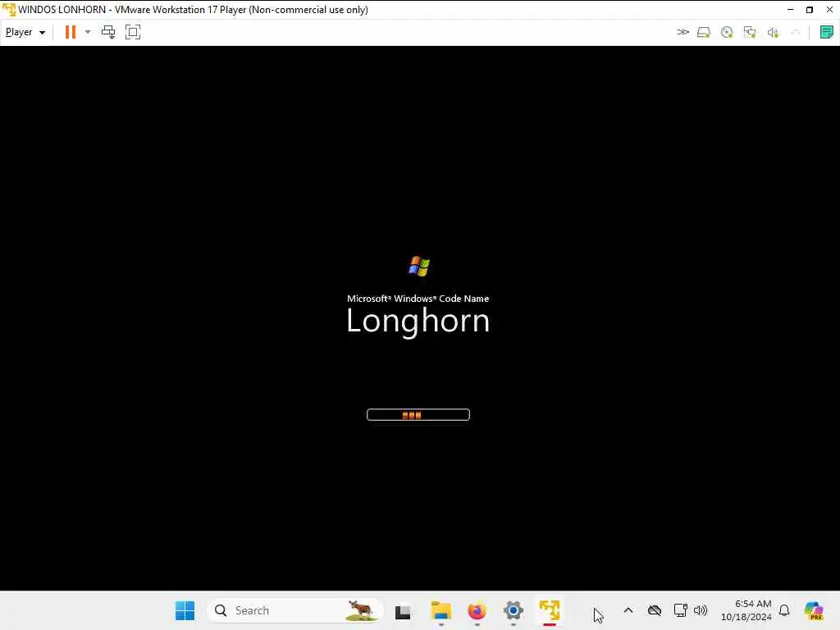Open the Windows Start menu

pyautogui.click(x=185, y=610)
